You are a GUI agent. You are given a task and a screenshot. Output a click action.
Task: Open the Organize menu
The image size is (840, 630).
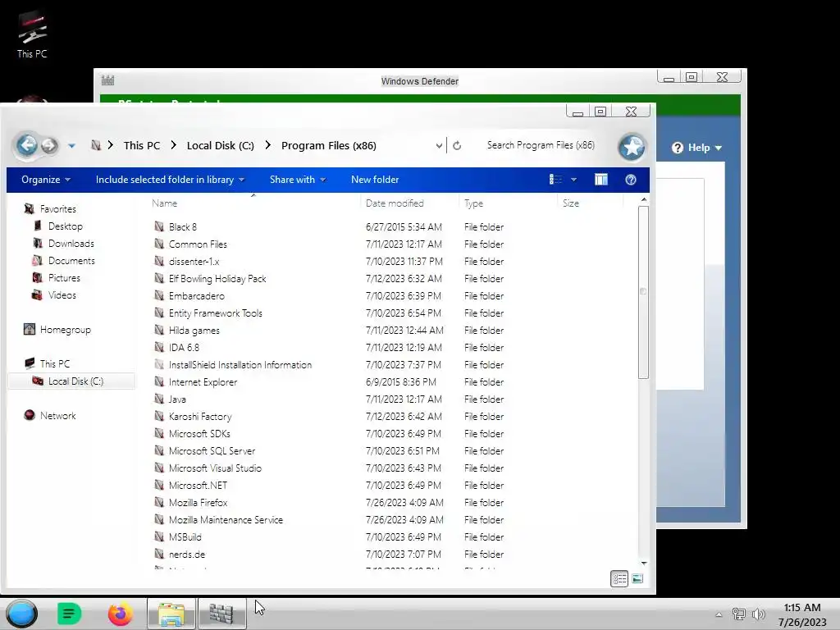point(46,180)
